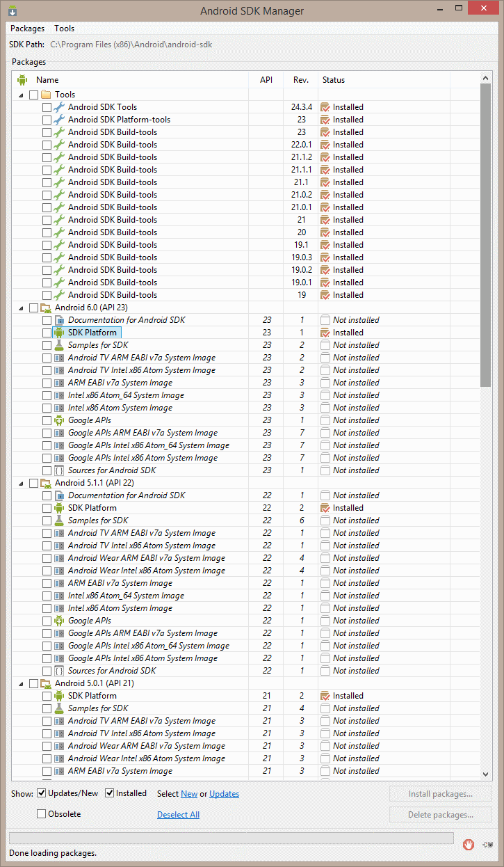
Task: Click the API column header
Action: (266, 80)
